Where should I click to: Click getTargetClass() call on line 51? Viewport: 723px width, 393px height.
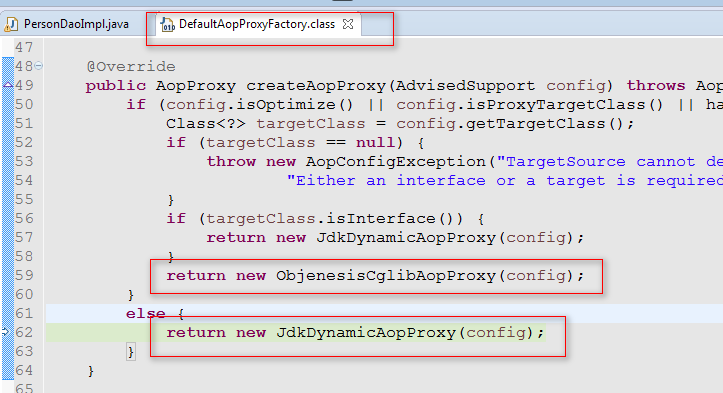point(545,124)
